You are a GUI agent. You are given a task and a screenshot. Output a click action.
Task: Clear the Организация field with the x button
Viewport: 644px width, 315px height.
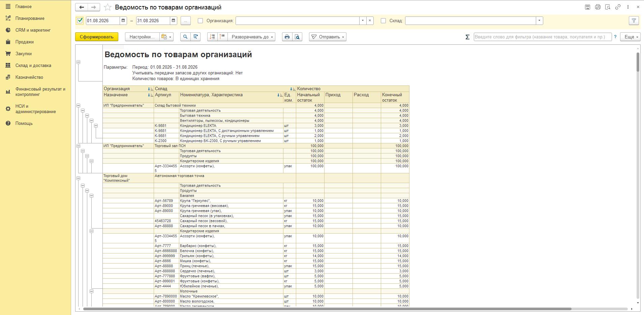[x=370, y=21]
